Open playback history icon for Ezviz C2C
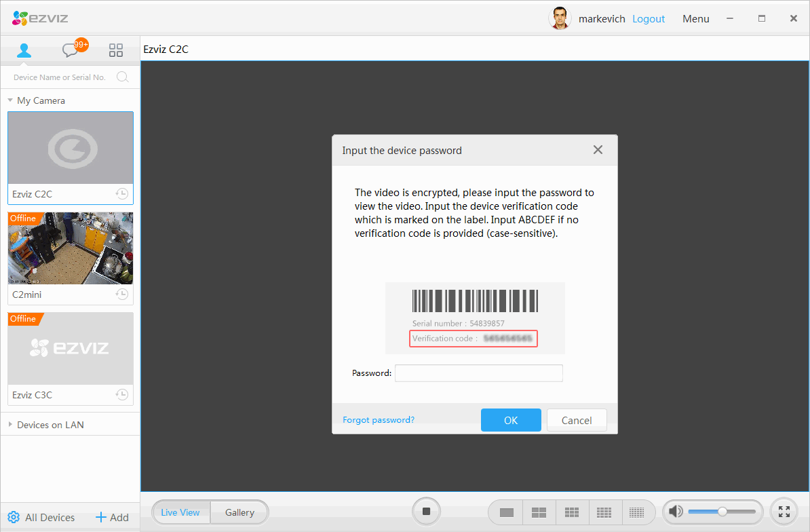Viewport: 810px width, 532px height. [122, 193]
